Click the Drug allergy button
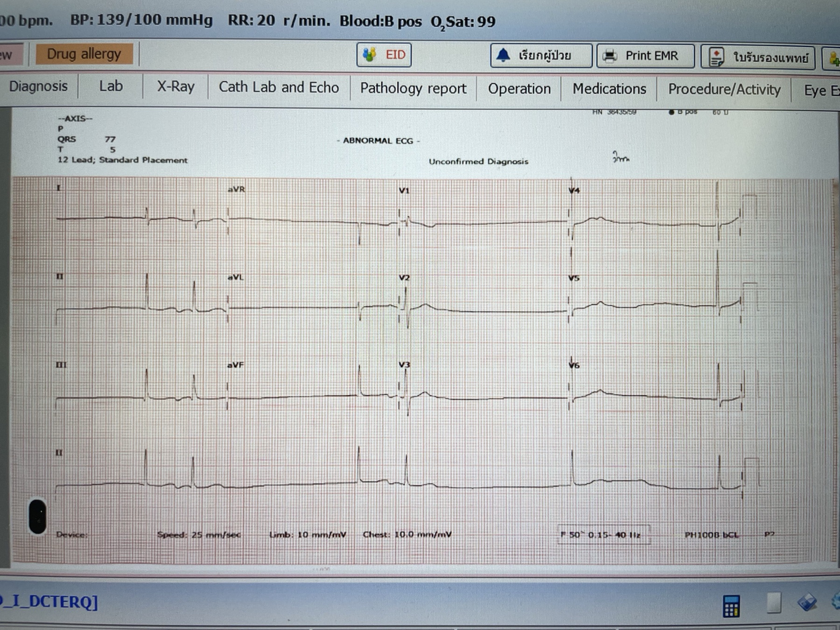The height and width of the screenshot is (630, 840). (84, 54)
